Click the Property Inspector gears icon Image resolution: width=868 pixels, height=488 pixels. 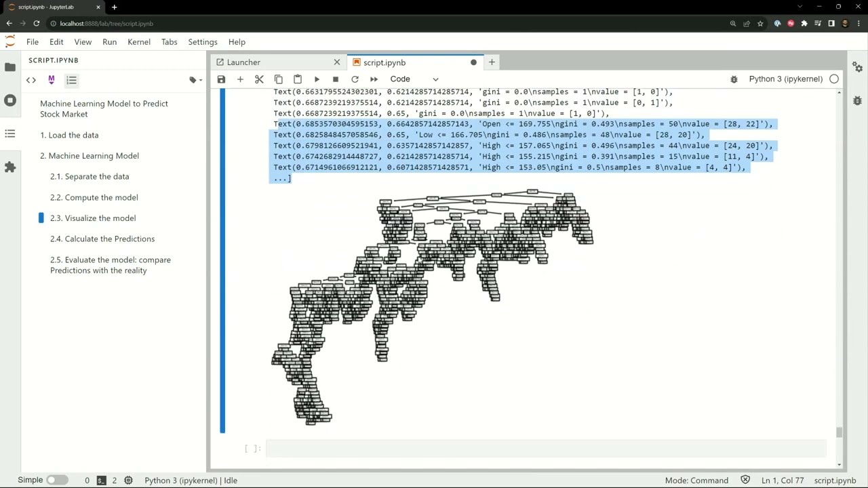pos(858,67)
